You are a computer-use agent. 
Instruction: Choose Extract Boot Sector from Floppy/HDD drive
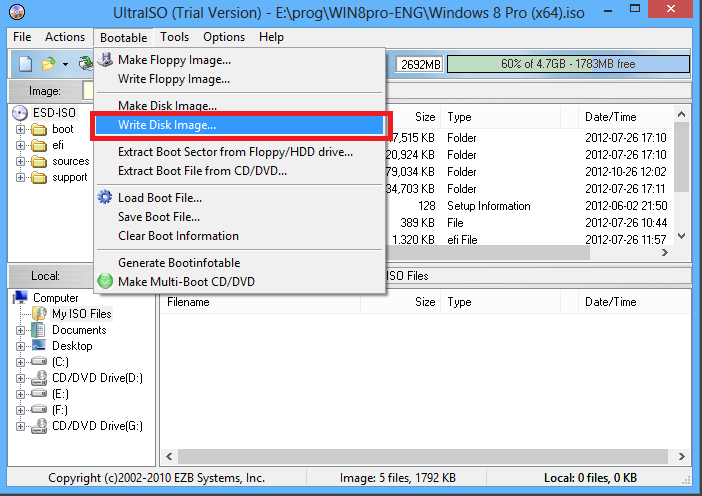pos(240,152)
